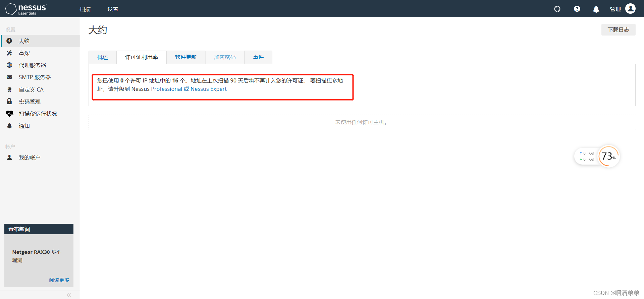Select the 我的帐户 person icon
Image resolution: width=644 pixels, height=299 pixels.
tap(9, 158)
